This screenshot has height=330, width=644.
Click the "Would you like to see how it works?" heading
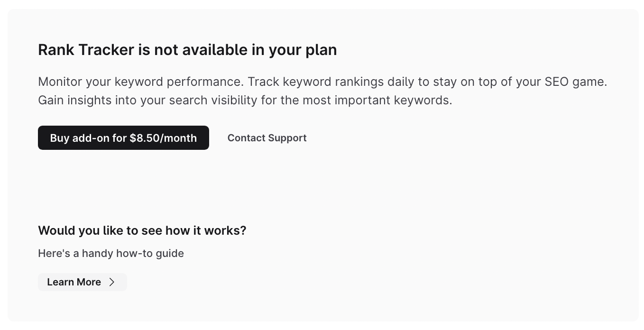point(142,230)
